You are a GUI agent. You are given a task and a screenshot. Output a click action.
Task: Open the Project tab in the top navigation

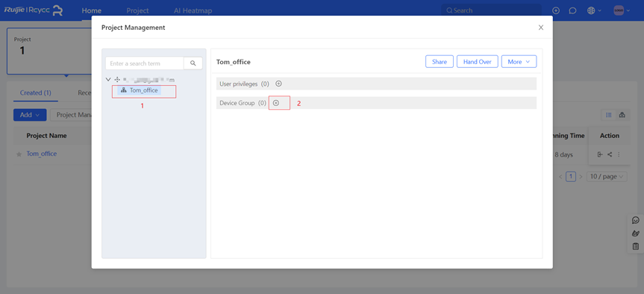(137, 10)
